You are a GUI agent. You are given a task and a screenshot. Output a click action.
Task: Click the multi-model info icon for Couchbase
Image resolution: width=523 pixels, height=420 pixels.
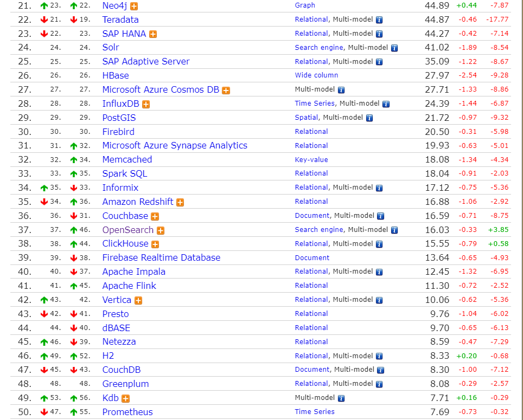pos(380,216)
